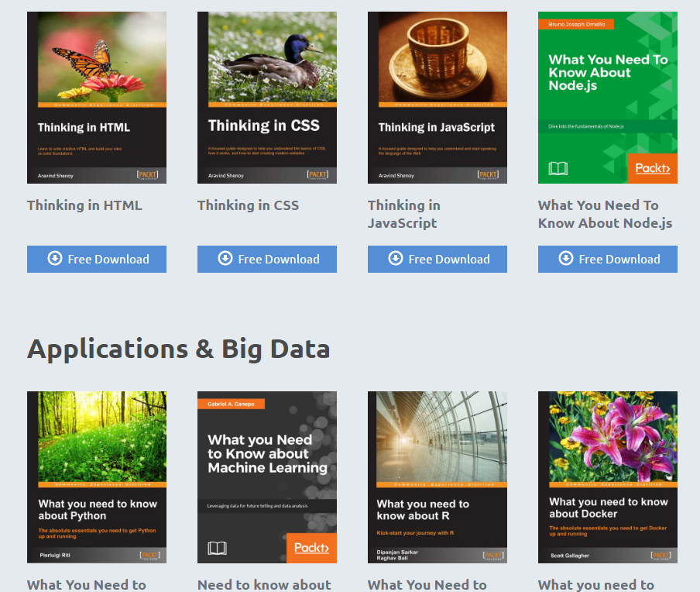
Task: Select the Packt logo on the Node.js cover
Action: (x=653, y=168)
